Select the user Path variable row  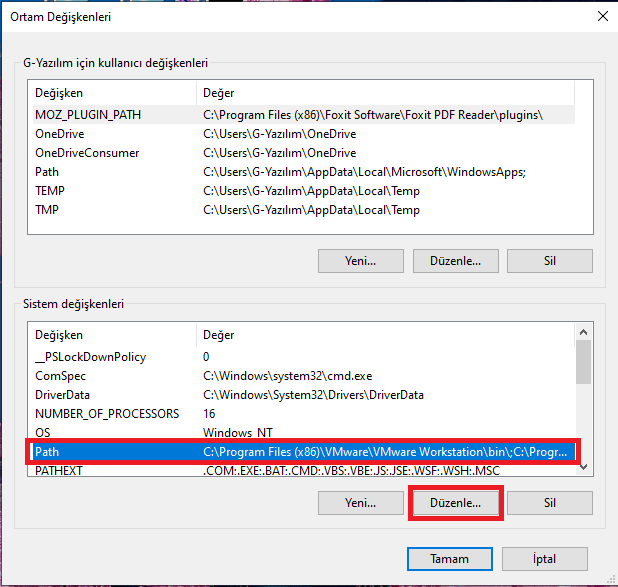pos(48,172)
